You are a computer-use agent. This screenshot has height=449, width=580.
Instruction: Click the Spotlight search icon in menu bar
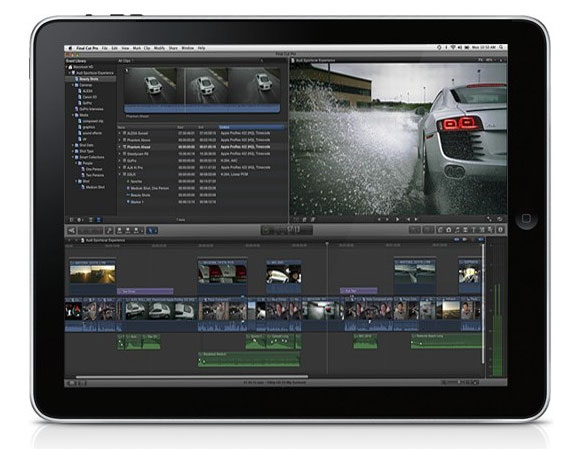point(501,47)
